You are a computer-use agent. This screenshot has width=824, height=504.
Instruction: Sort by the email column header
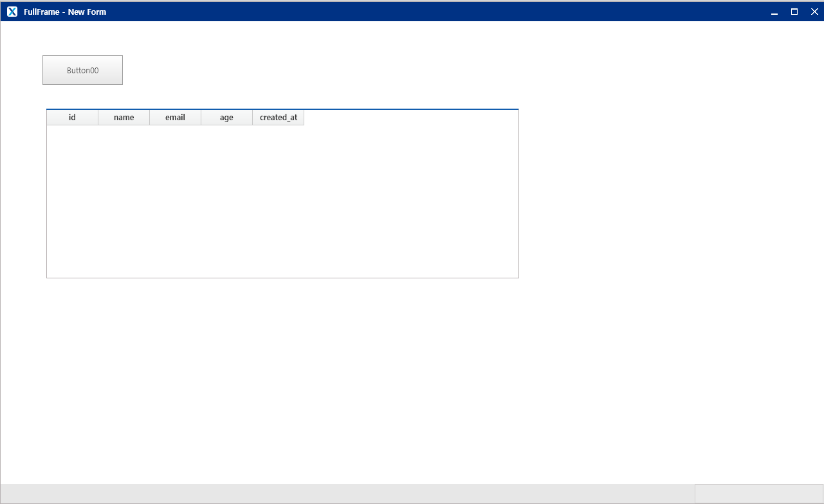[x=175, y=118]
